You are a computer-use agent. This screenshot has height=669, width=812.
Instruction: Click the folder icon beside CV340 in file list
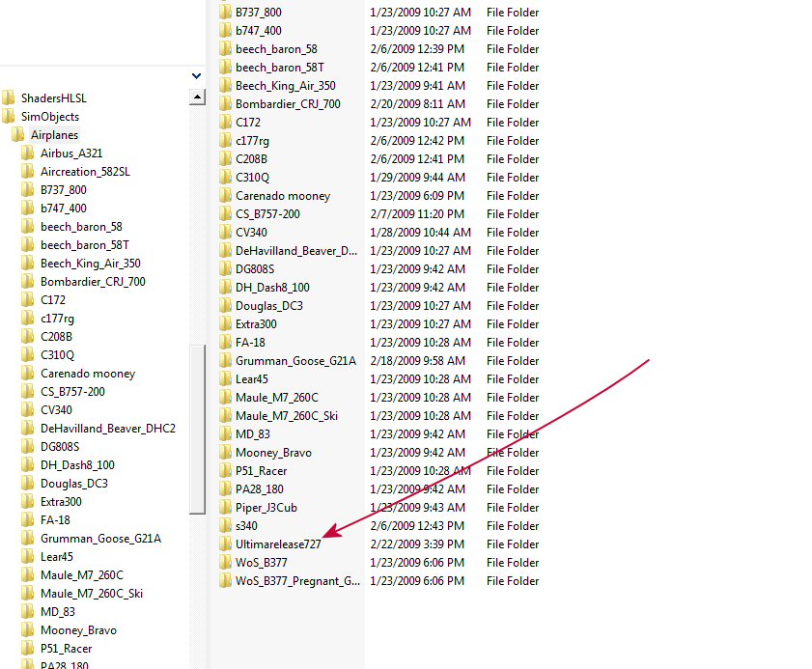(x=225, y=232)
